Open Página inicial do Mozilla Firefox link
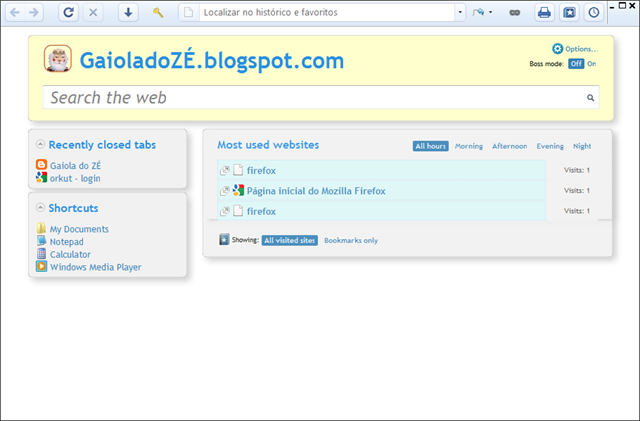This screenshot has width=640, height=421. click(x=316, y=191)
